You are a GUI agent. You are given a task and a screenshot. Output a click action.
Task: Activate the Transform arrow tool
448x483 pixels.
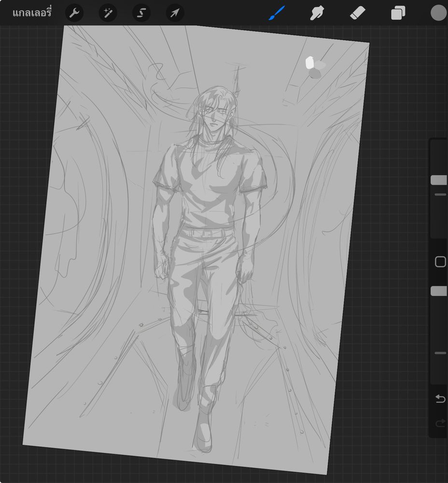(175, 13)
